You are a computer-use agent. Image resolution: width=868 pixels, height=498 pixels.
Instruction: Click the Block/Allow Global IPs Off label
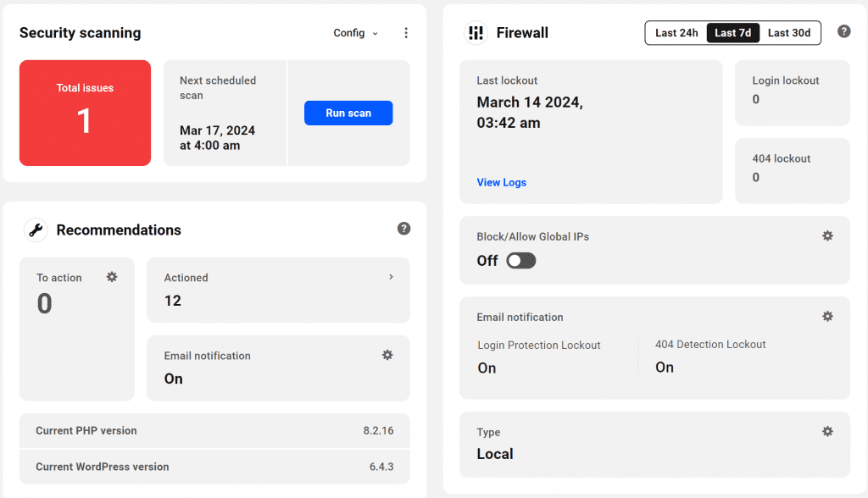tap(487, 261)
